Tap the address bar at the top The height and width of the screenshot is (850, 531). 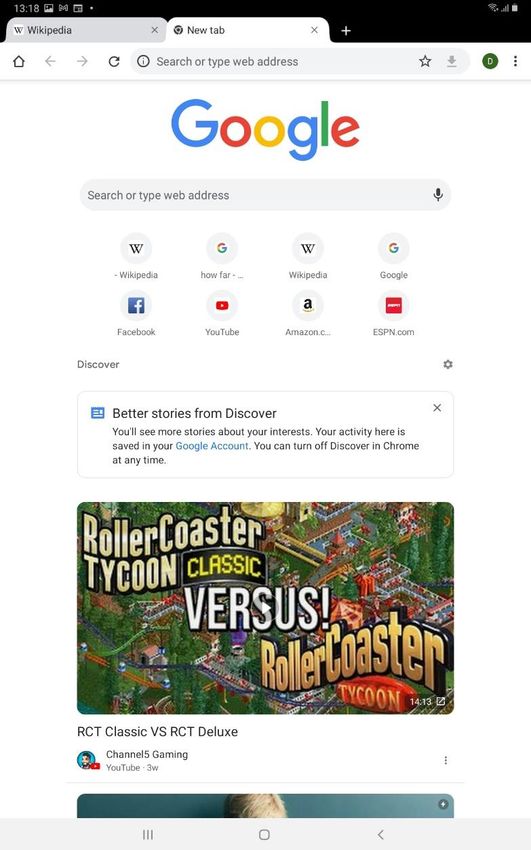283,61
